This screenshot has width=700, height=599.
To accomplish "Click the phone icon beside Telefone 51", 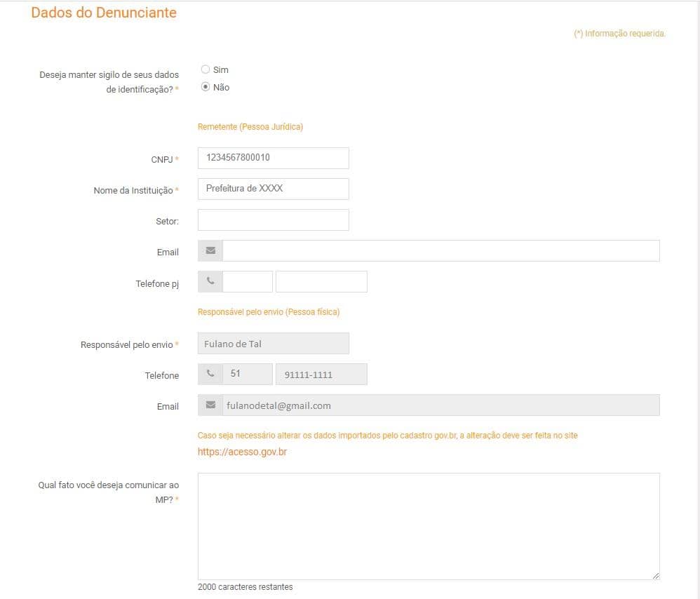I will pos(210,374).
